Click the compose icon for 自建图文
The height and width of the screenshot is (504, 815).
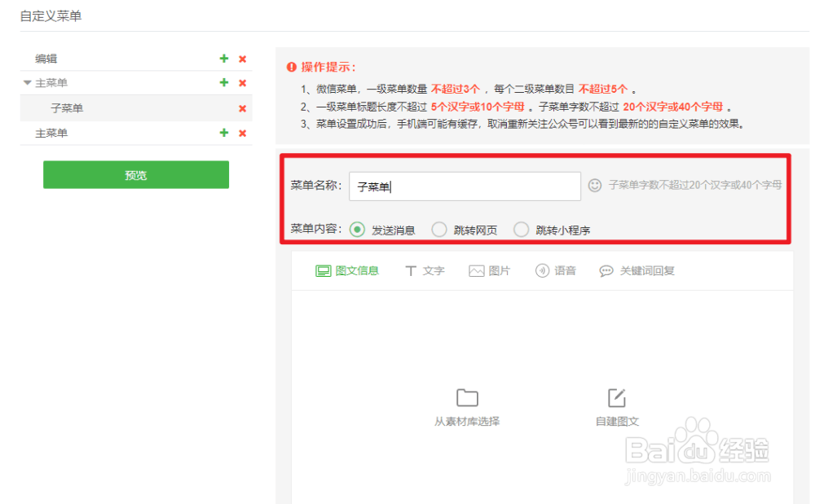tap(616, 397)
